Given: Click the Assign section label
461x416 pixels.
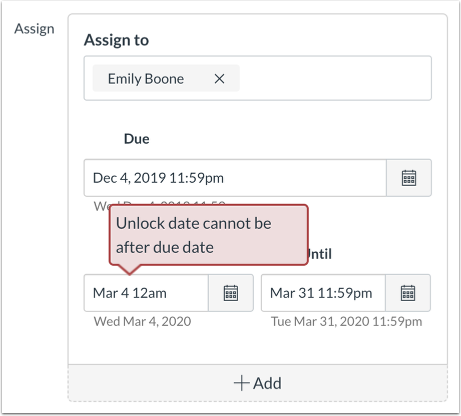Looking at the screenshot, I should [34, 29].
